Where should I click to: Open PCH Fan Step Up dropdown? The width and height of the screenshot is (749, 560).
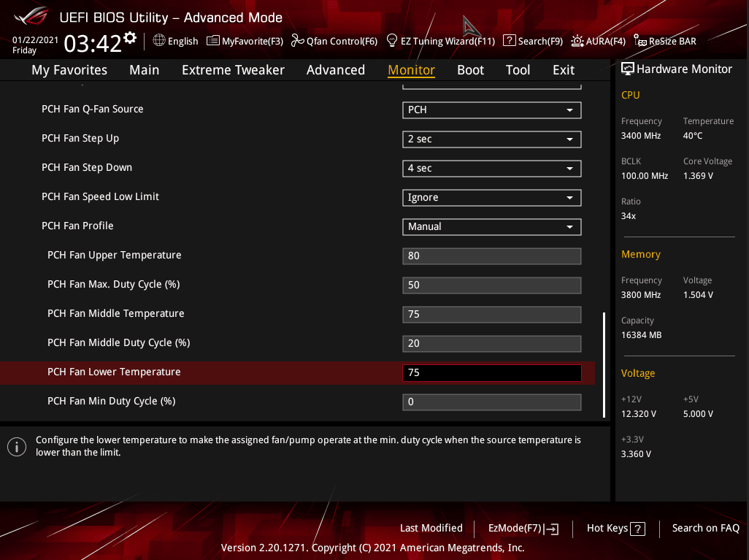[x=491, y=139]
